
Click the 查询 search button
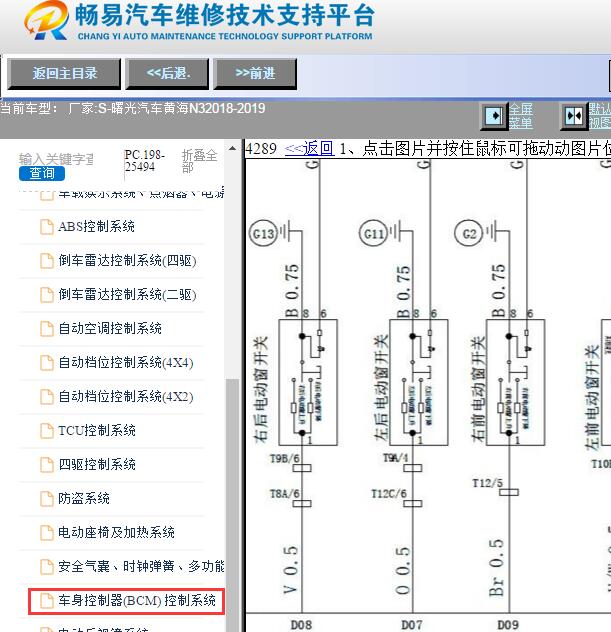pos(42,173)
